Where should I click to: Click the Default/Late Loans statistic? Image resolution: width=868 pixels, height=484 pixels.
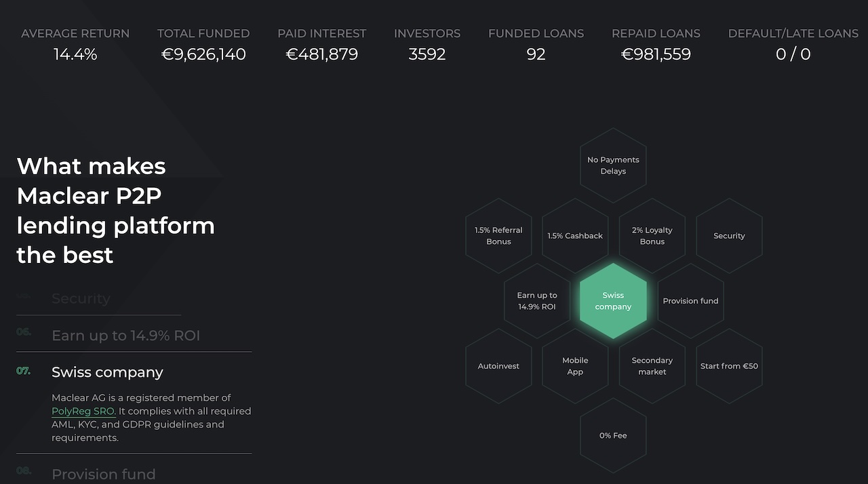tap(793, 44)
